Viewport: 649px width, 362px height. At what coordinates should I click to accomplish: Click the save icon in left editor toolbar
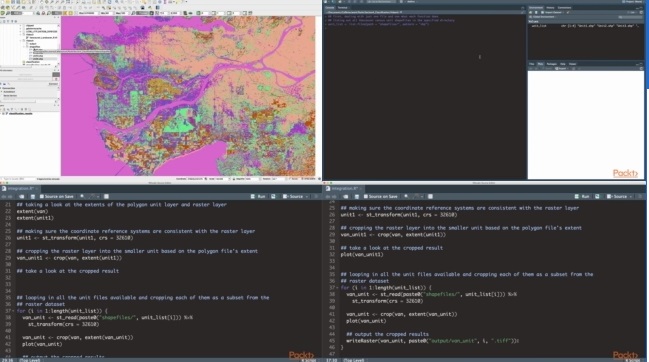coord(32,197)
